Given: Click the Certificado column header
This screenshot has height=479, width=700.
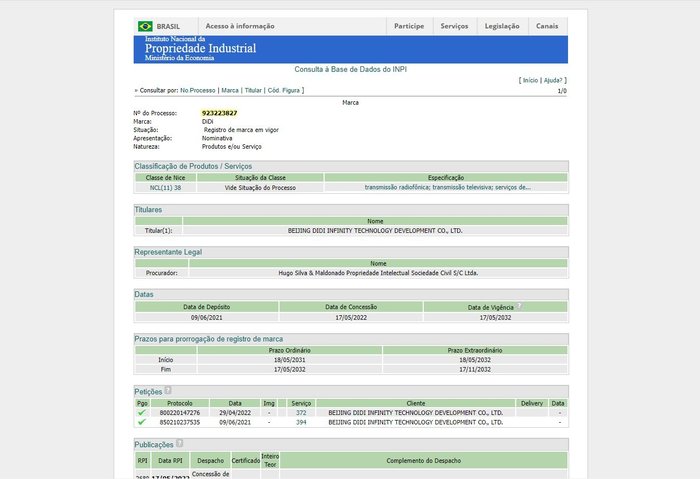Looking at the screenshot, I should (246, 460).
